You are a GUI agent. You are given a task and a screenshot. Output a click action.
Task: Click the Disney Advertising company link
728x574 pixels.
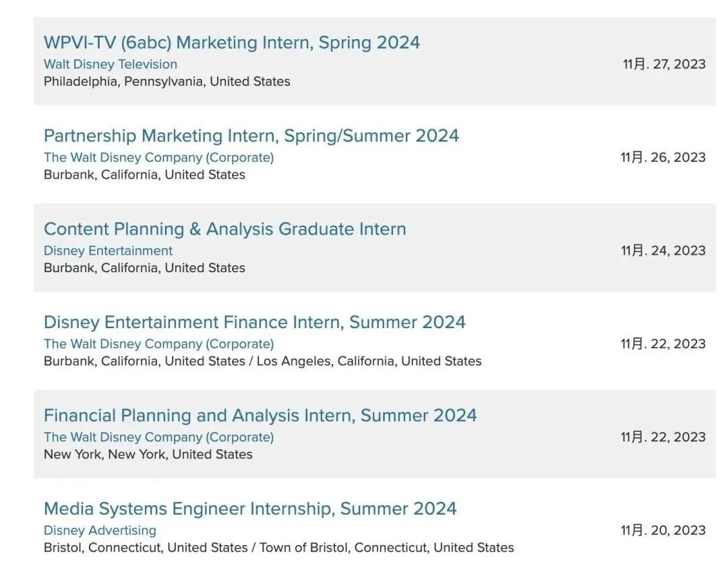point(100,530)
